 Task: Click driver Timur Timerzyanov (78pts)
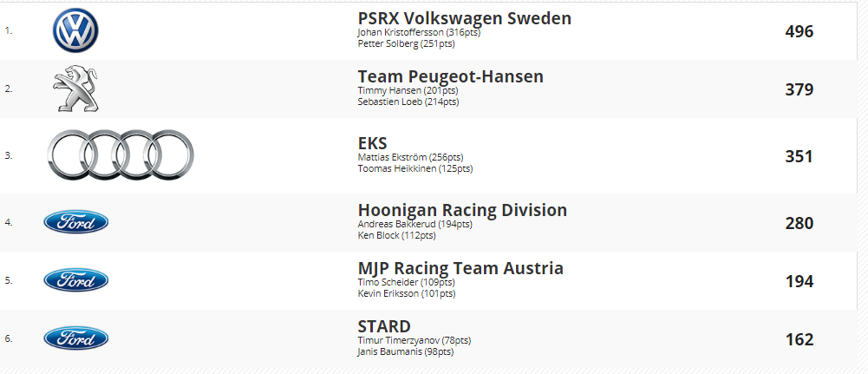414,340
